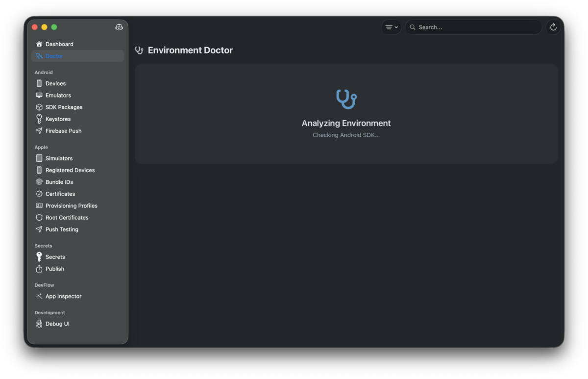Image resolution: width=588 pixels, height=379 pixels.
Task: Go to Bundle IDs
Action: coord(77,182)
